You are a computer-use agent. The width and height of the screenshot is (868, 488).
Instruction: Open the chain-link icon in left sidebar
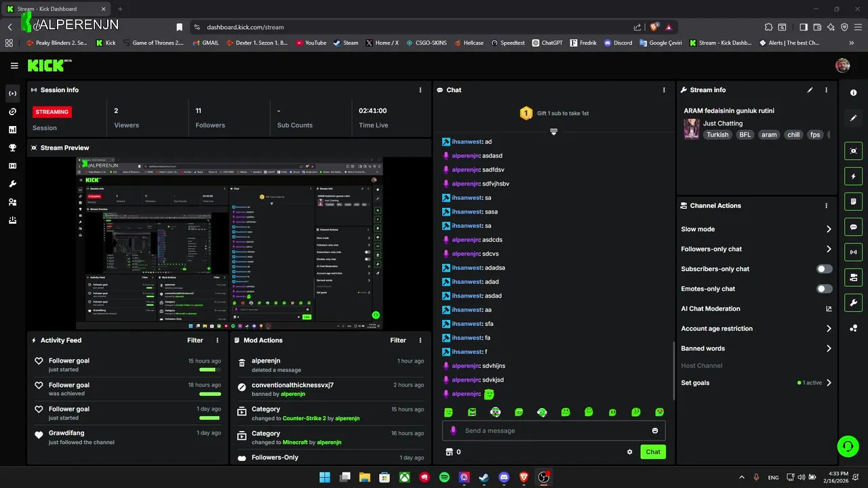[x=12, y=112]
